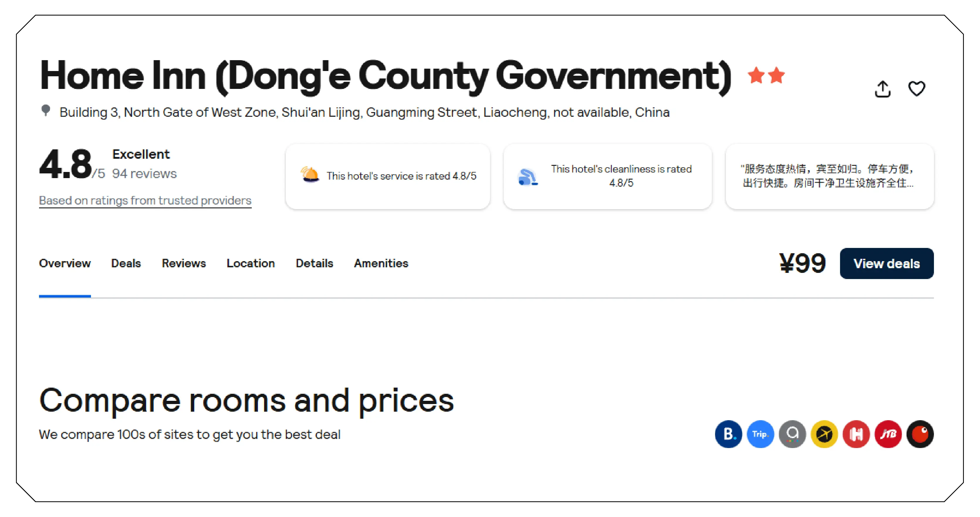Open ratings from trusted providers link

pyautogui.click(x=145, y=200)
